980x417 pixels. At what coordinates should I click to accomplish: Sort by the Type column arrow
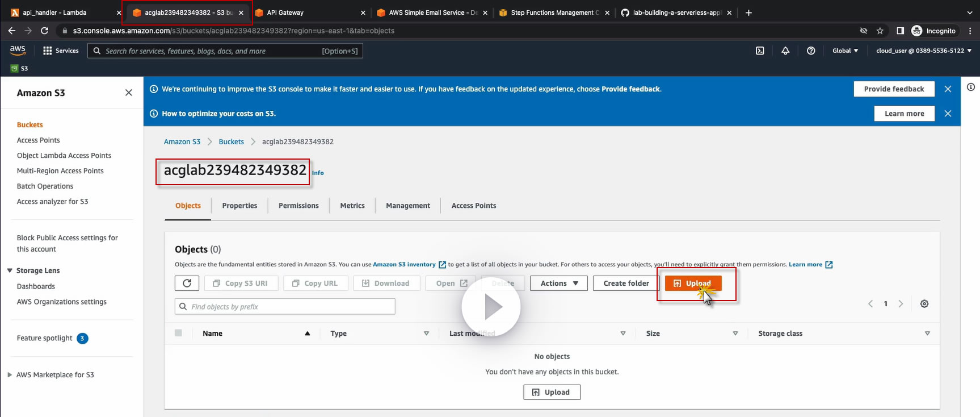[x=426, y=333]
